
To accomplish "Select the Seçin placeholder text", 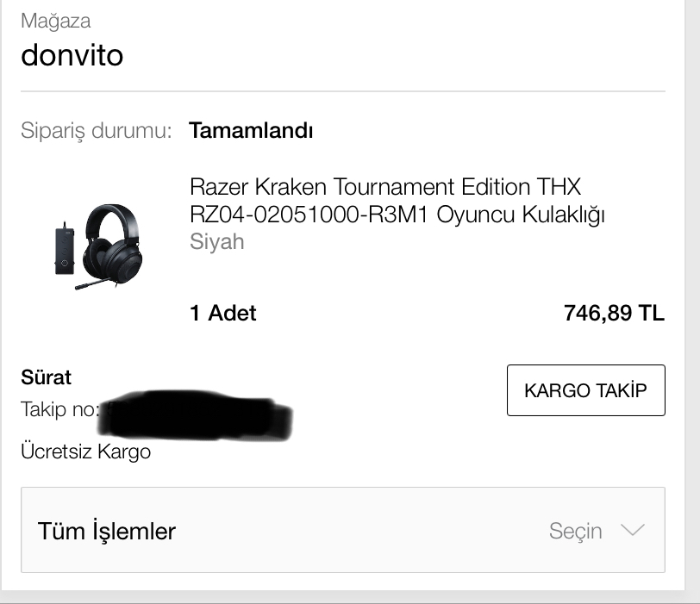I will pyautogui.click(x=576, y=532).
